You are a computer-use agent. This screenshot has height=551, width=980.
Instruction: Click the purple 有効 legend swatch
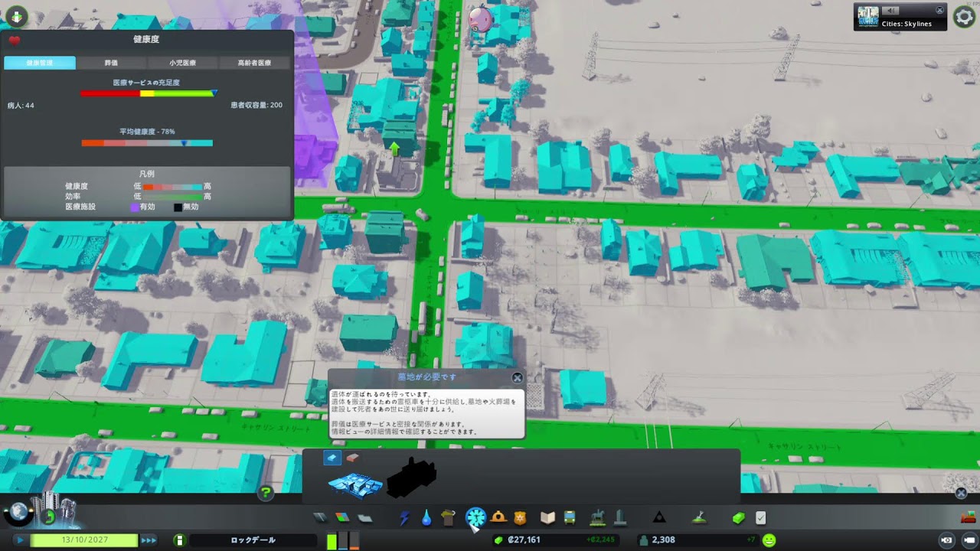(x=135, y=207)
